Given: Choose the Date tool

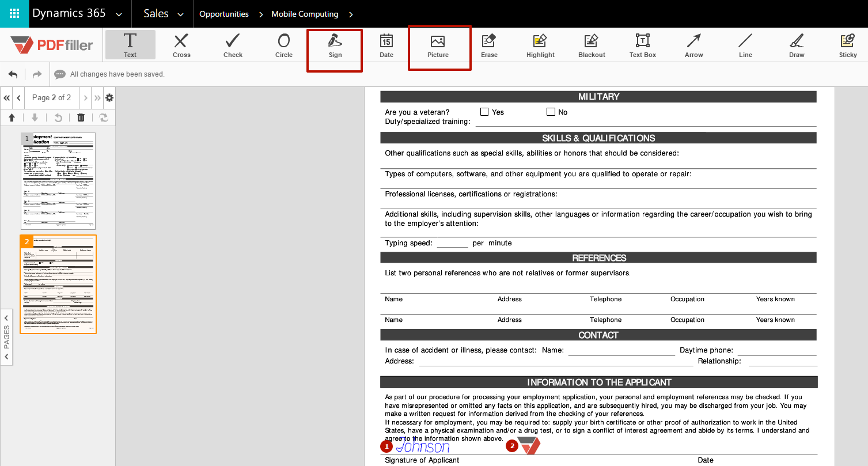Looking at the screenshot, I should coord(386,45).
